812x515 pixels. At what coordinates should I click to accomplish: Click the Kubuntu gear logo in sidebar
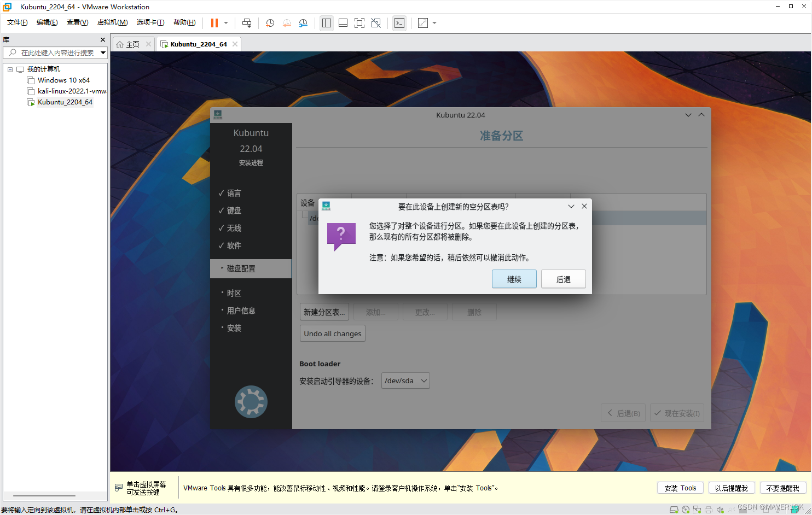251,402
